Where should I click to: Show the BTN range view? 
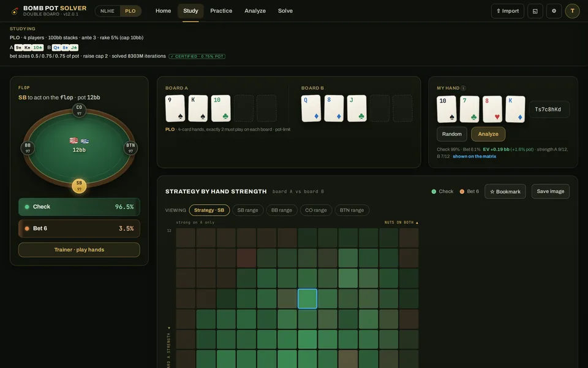click(352, 210)
